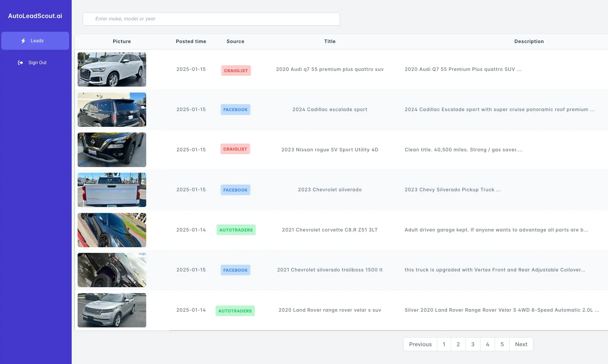Jump to page 3 in pagination

473,344
